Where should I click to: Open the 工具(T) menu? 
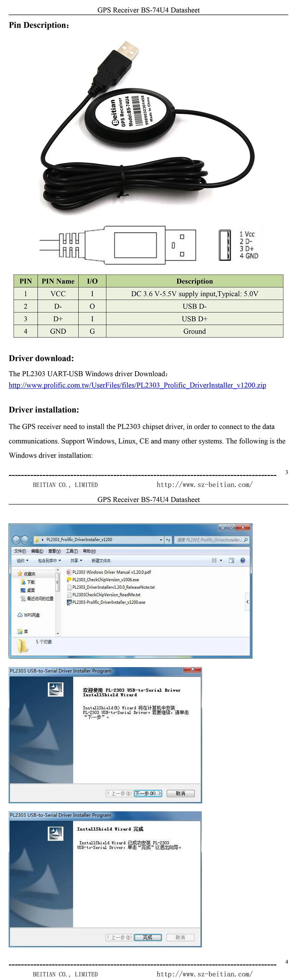(x=72, y=551)
